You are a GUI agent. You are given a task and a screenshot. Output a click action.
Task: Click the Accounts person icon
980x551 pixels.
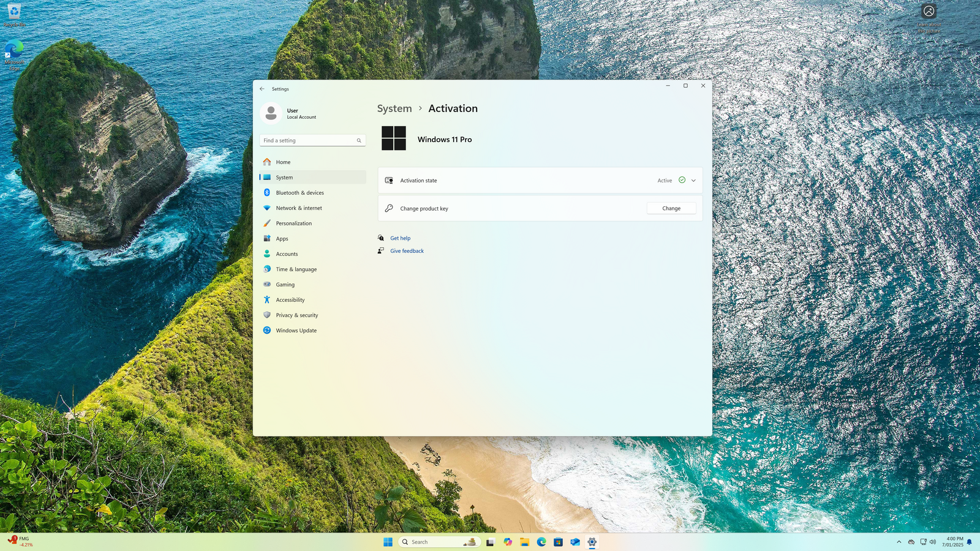point(267,254)
